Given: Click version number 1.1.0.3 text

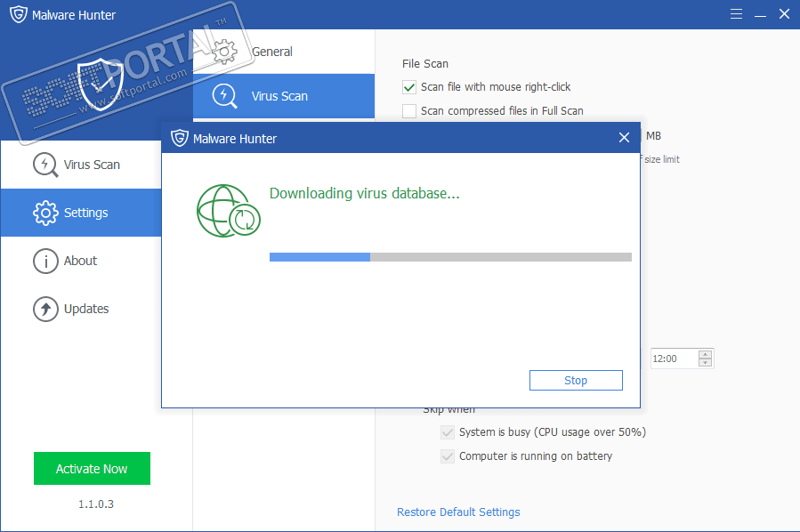Looking at the screenshot, I should click(96, 504).
